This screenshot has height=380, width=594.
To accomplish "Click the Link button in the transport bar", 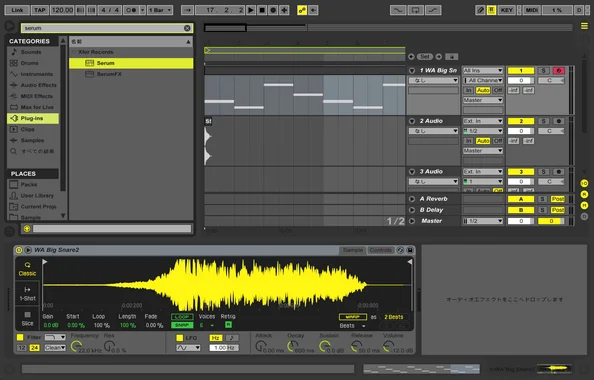I will 17,10.
